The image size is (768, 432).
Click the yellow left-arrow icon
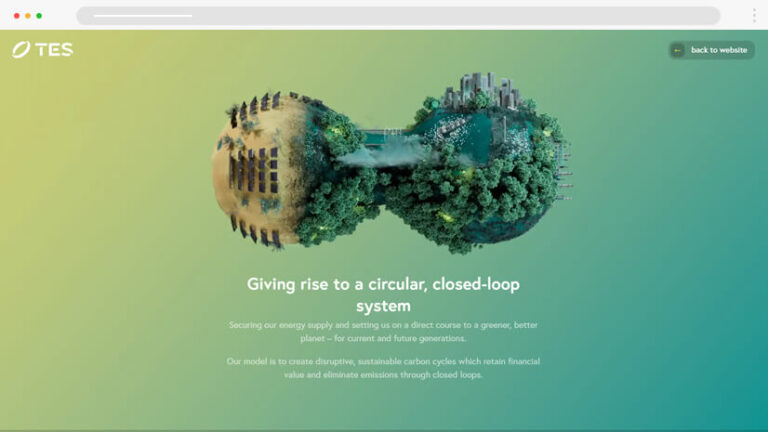(677, 50)
